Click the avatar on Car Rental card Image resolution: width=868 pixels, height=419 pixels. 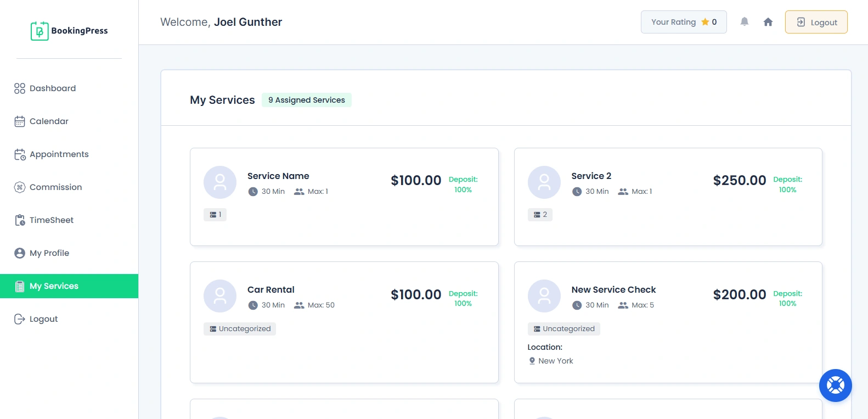[220, 296]
